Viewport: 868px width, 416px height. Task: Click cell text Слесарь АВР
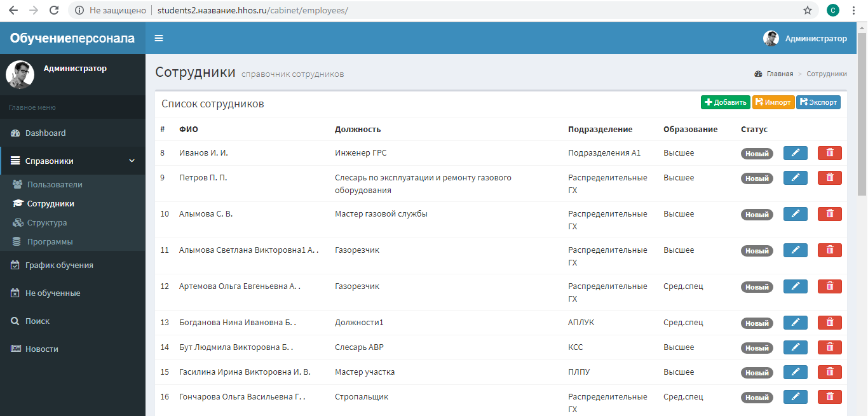point(359,347)
